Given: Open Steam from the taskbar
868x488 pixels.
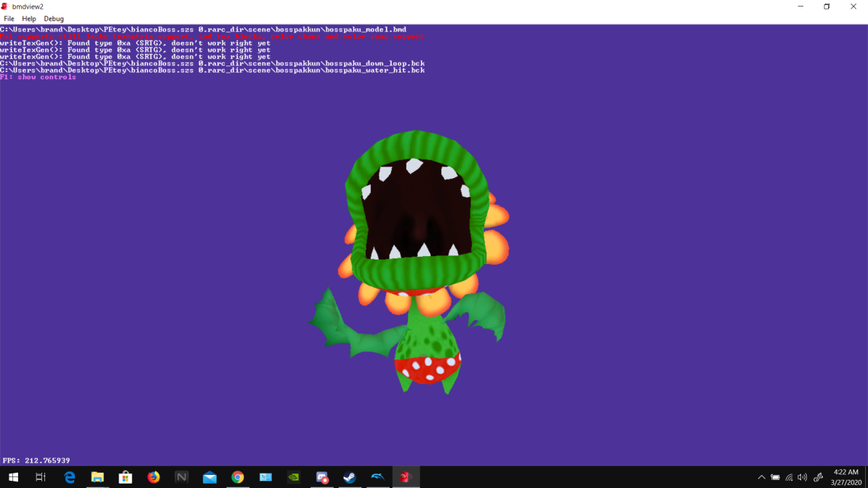Looking at the screenshot, I should pos(350,477).
